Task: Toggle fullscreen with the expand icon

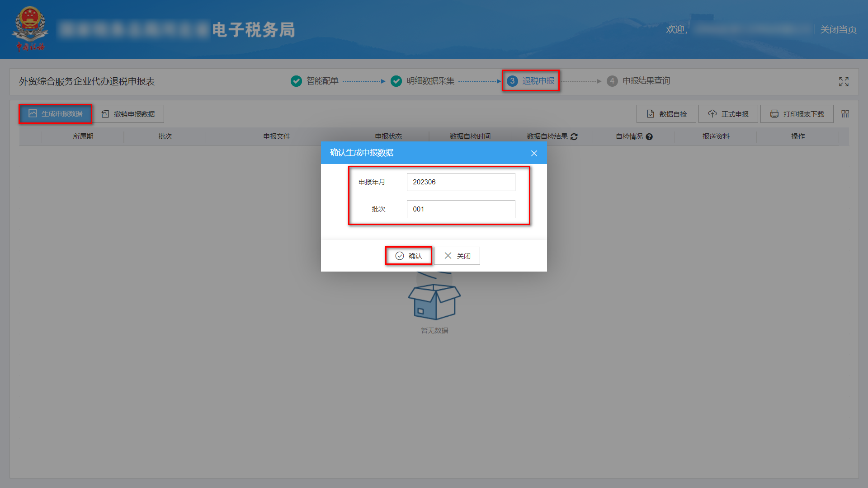Action: [x=844, y=81]
